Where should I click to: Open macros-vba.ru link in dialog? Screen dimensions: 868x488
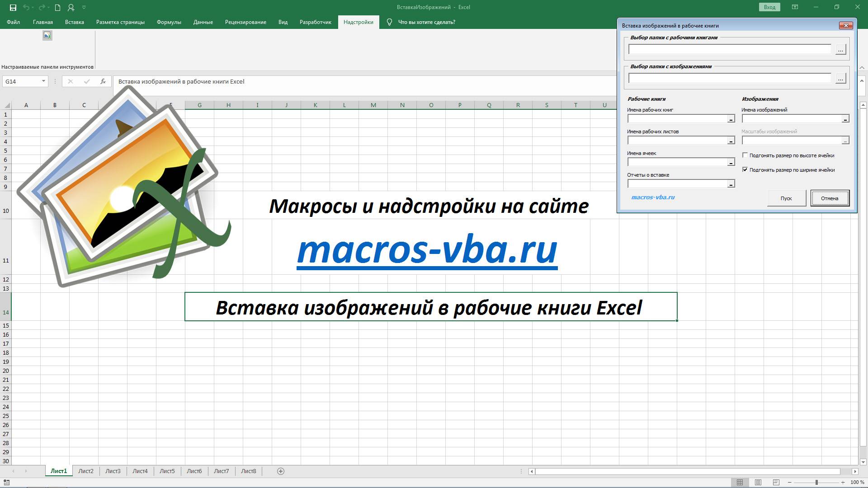(653, 197)
